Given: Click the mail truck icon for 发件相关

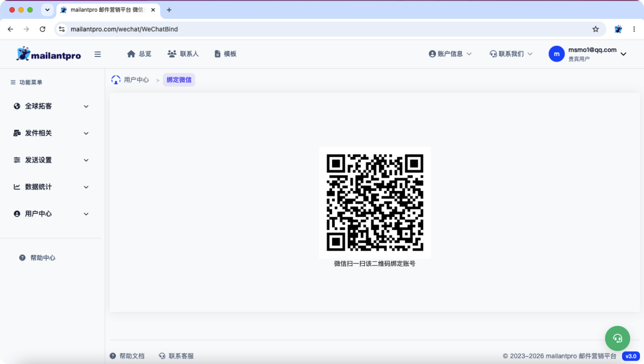Looking at the screenshot, I should point(17,133).
